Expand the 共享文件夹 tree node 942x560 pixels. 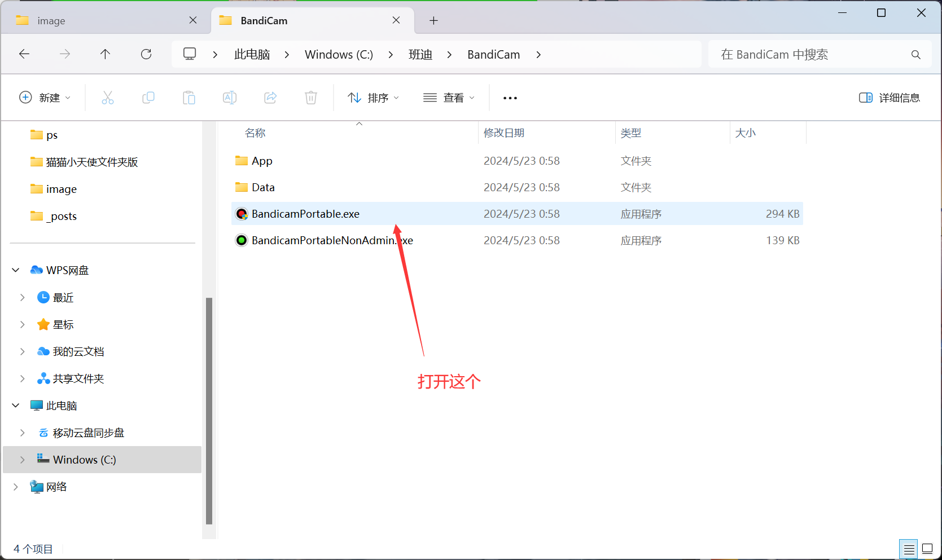(x=22, y=378)
